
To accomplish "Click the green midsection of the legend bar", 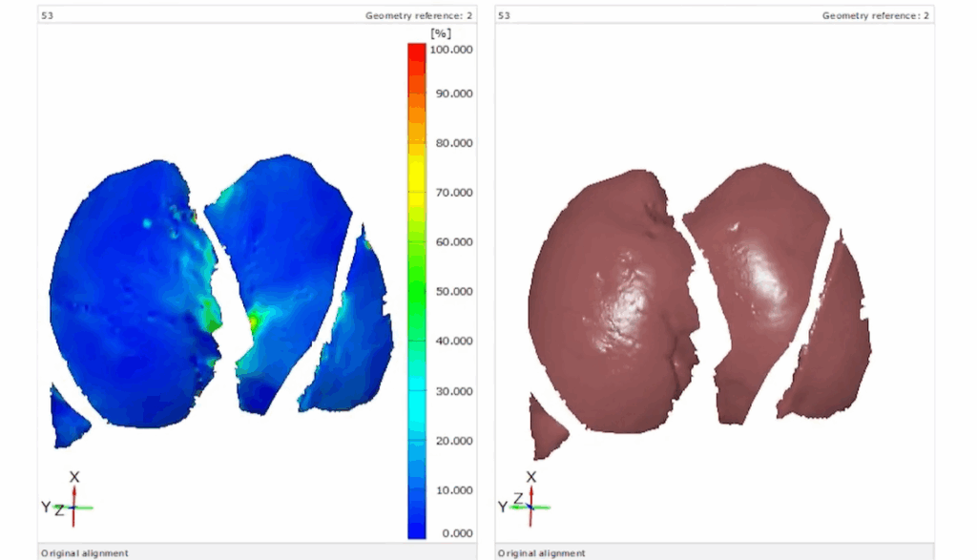I will [x=416, y=286].
